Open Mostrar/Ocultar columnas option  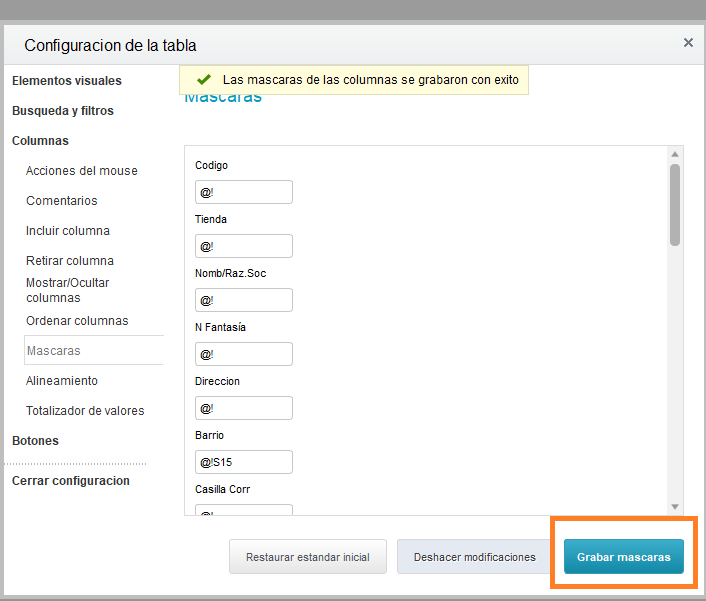[68, 290]
